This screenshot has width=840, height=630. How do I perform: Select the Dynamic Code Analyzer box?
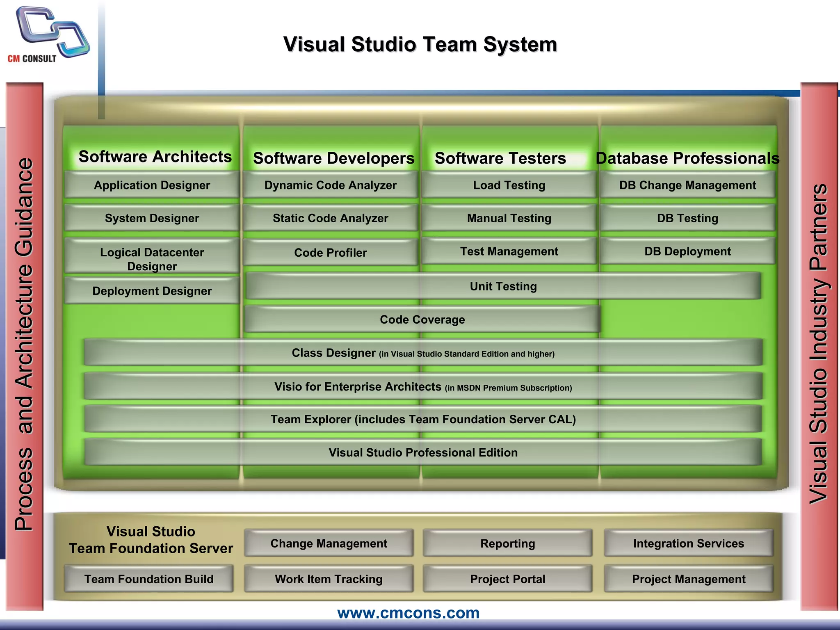tap(330, 185)
